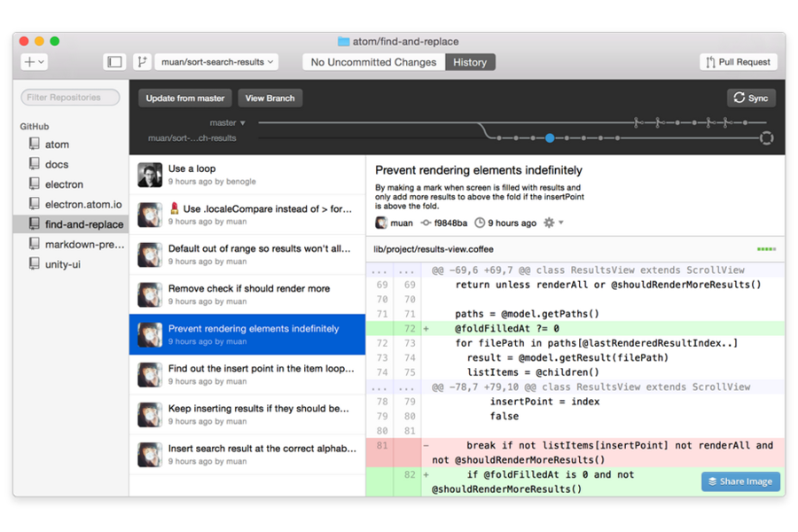
Task: Expand hidden lines above diff line 69
Action: coord(394,270)
